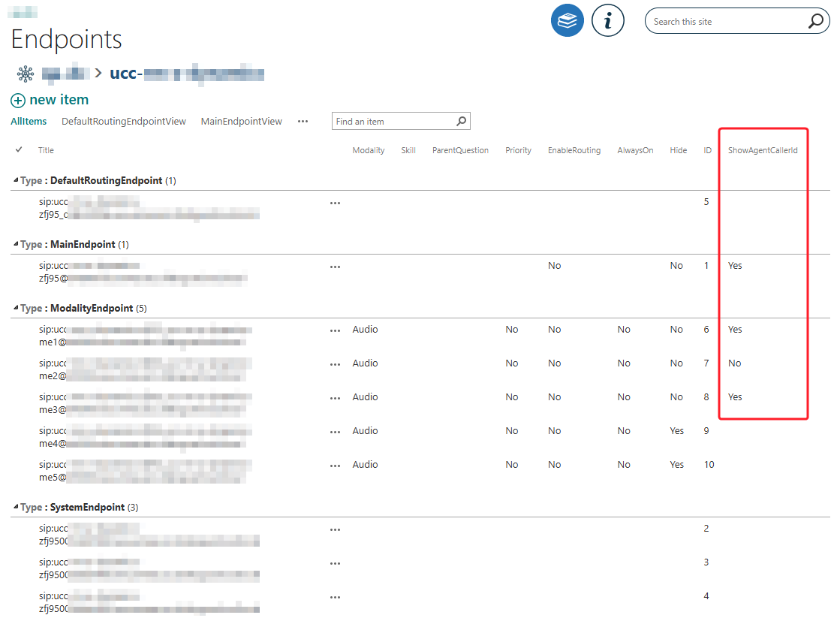Open more views ellipsis next to MainEndpointView

tap(303, 121)
